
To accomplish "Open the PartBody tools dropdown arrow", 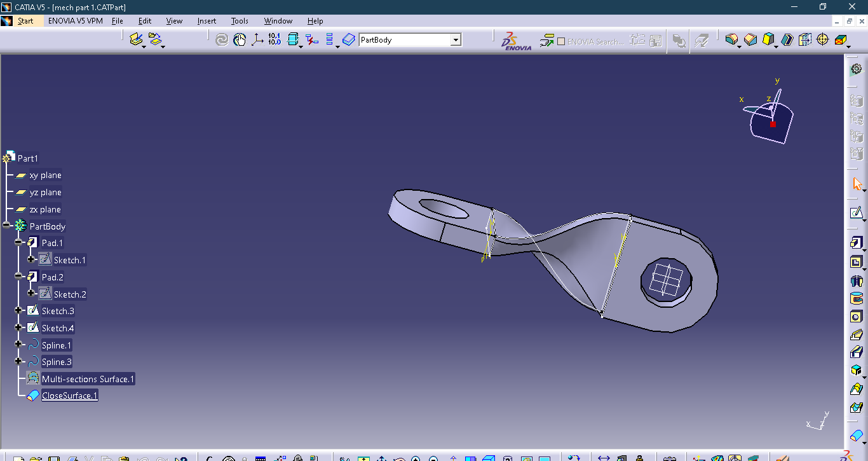I will coord(456,39).
